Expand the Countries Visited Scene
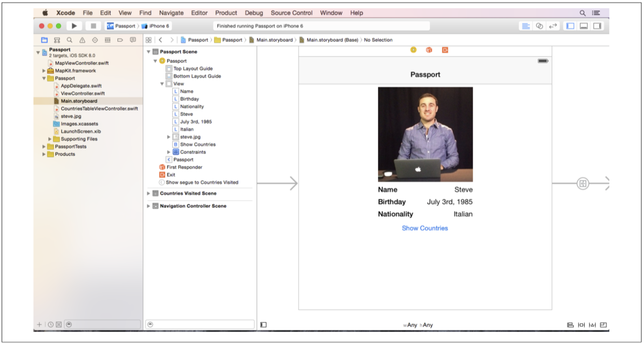The height and width of the screenshot is (344, 644). click(149, 194)
